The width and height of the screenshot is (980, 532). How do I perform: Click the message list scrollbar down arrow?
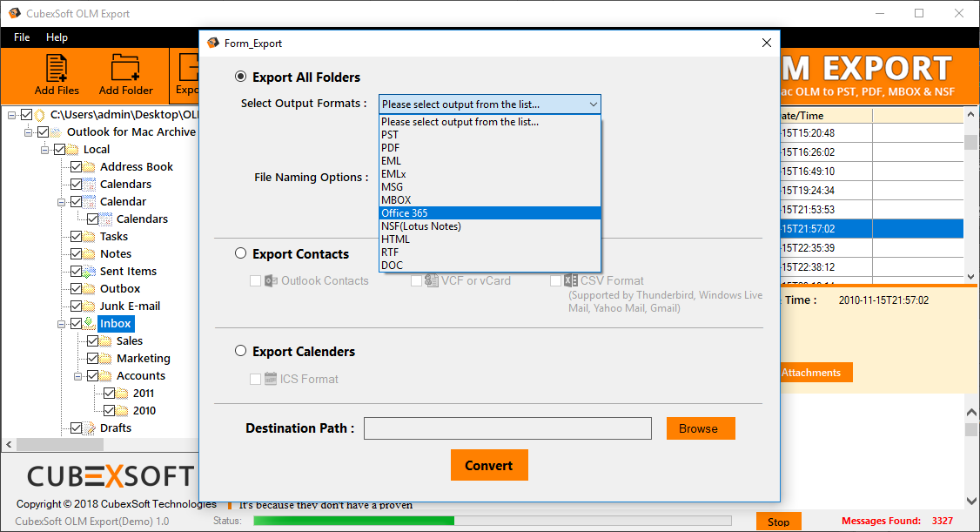[970, 276]
